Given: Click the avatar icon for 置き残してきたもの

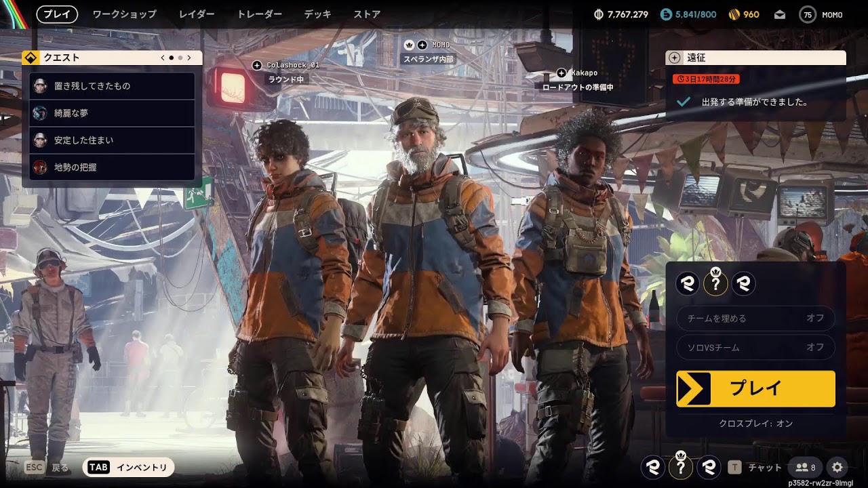Looking at the screenshot, I should point(40,86).
